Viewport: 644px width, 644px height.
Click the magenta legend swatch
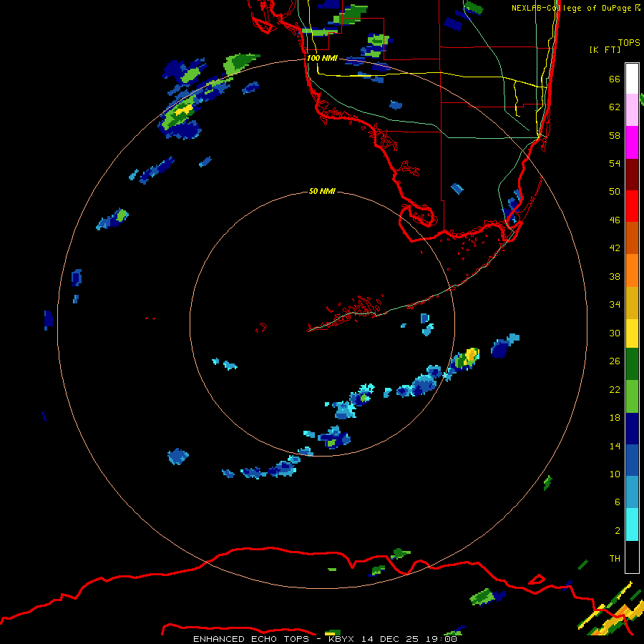(x=632, y=142)
